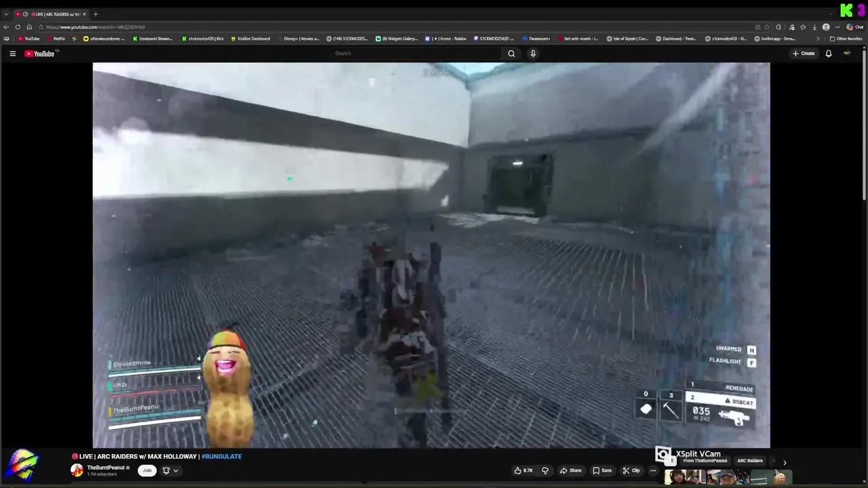Open the Disney+ Movies bookmark
The height and width of the screenshot is (488, 868).
coord(297,39)
